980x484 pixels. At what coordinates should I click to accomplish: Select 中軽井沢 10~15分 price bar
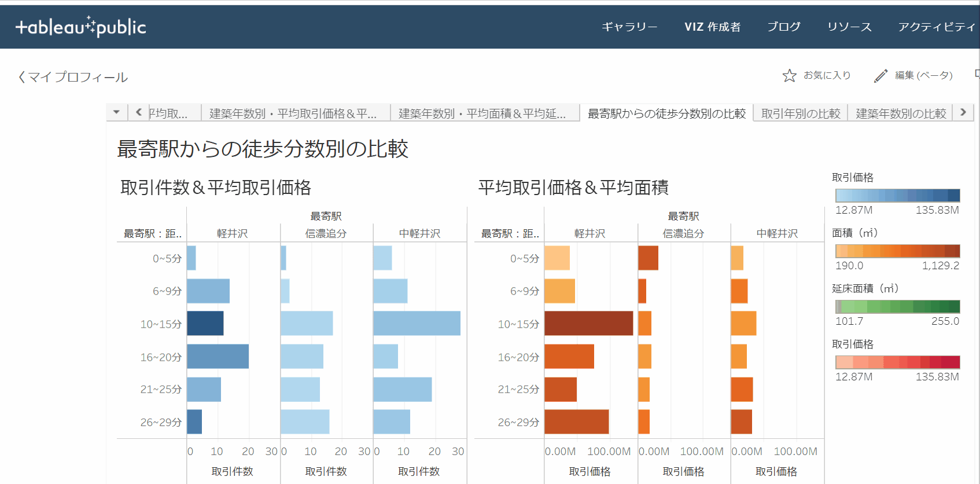coord(744,324)
